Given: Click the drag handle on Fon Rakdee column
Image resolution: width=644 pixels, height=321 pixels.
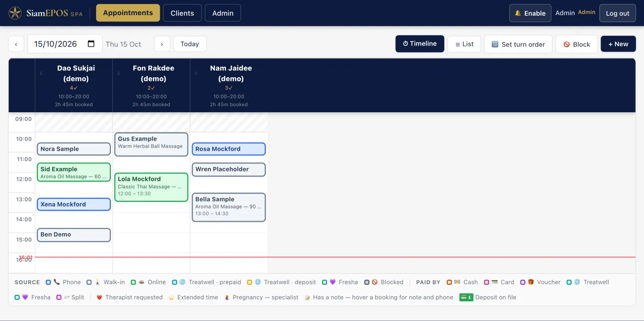Looking at the screenshot, I should click(x=119, y=73).
